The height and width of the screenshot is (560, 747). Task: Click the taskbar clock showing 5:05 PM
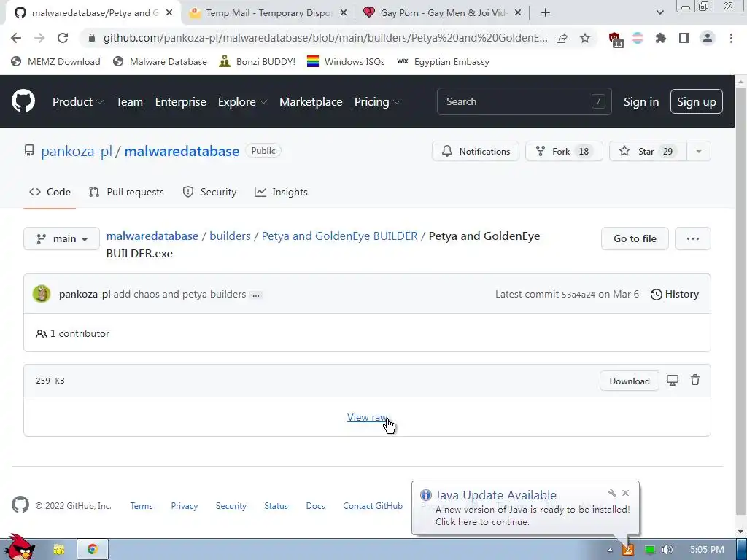point(707,550)
